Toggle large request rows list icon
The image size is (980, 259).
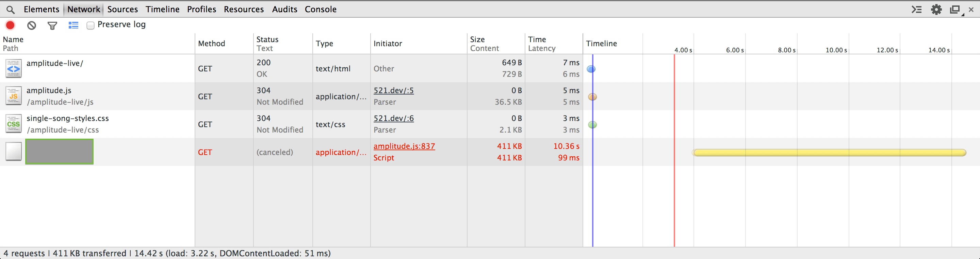pos(73,25)
